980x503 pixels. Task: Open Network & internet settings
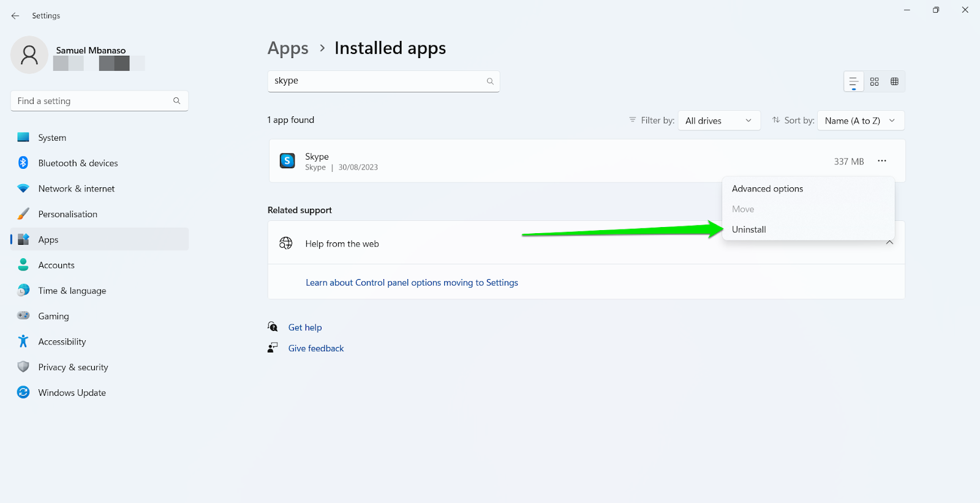coord(99,188)
